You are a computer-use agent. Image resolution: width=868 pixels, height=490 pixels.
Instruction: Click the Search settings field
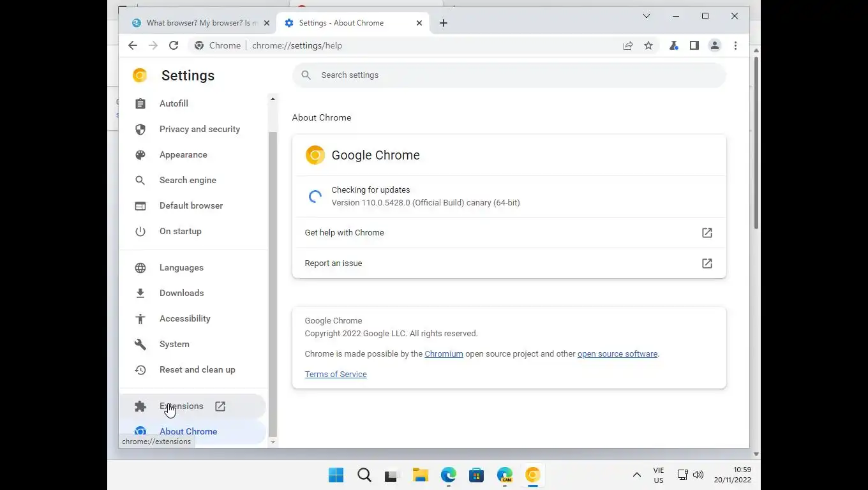(x=509, y=75)
